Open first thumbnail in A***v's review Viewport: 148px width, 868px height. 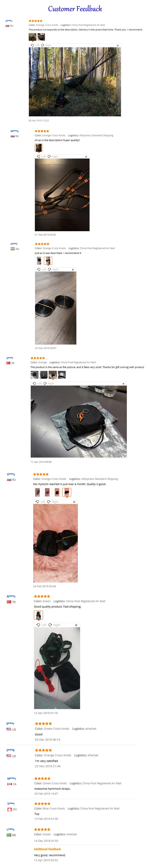[32, 37]
